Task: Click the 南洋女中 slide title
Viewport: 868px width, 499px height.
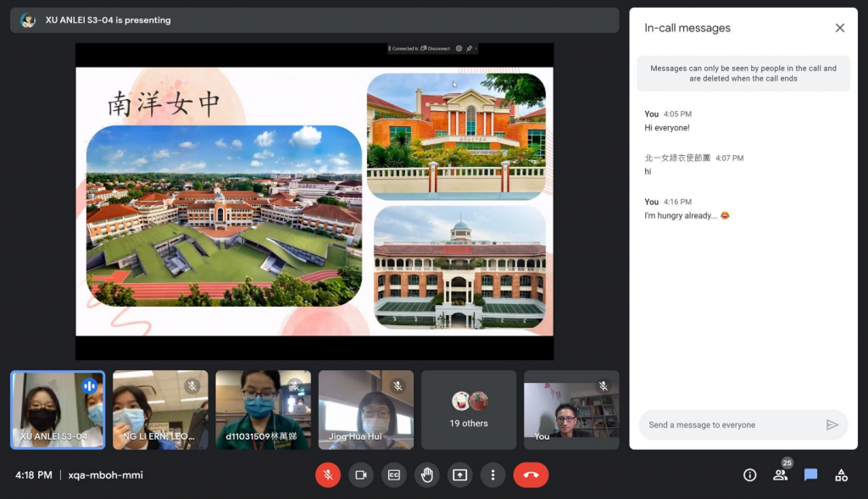Action: point(164,103)
